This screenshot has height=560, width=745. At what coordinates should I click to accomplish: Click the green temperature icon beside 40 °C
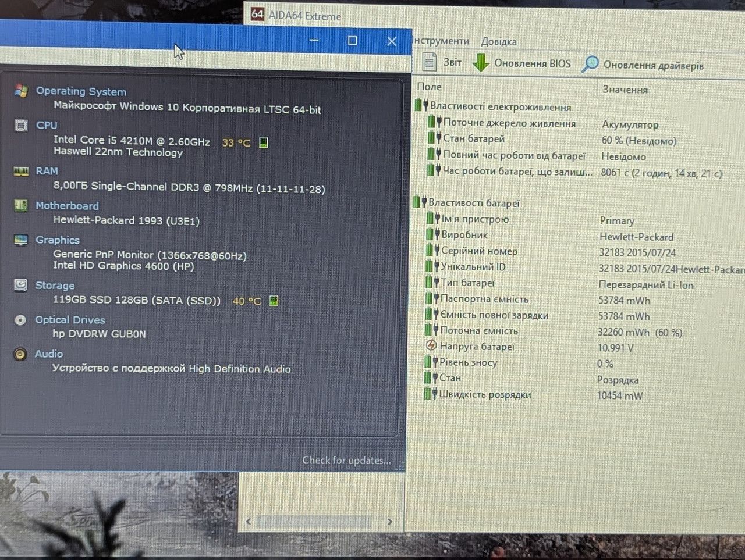click(274, 301)
